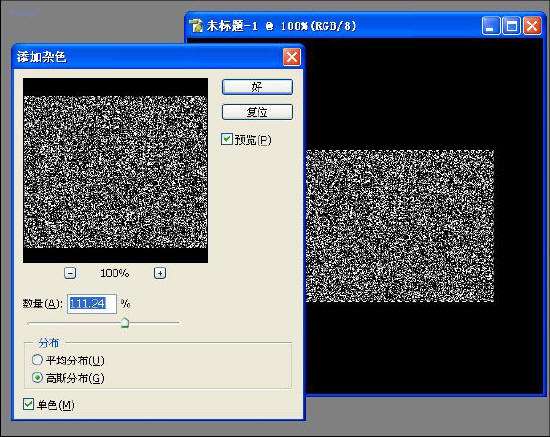Close the 未标题-1 document window
The height and width of the screenshot is (437, 550).
532,26
